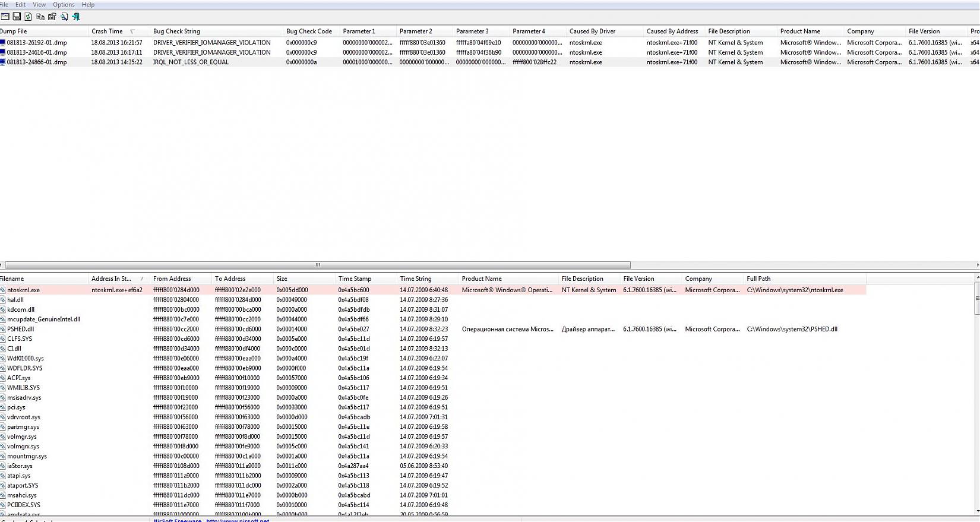Viewport: 980px width, 522px height.
Task: Click the lower pane vertical scrollbar thumb
Action: pyautogui.click(x=977, y=299)
